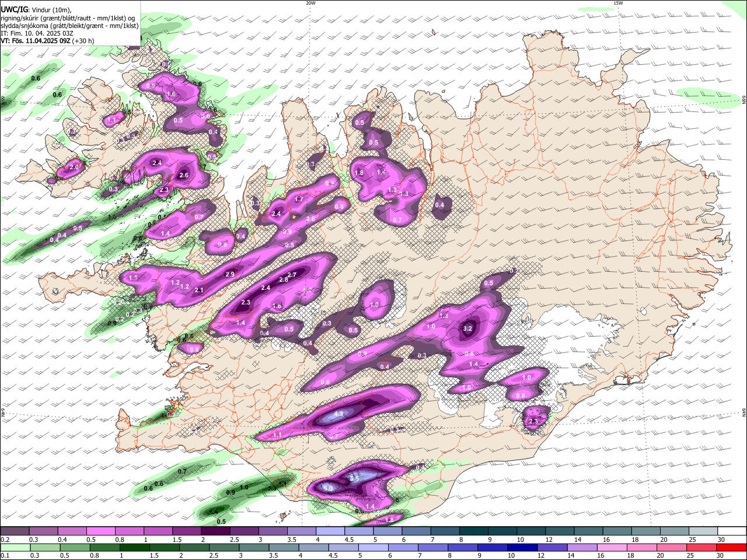The width and height of the screenshot is (747, 560).
Task: Click the "4.3" precipitation value on the map
Action: tap(338, 415)
